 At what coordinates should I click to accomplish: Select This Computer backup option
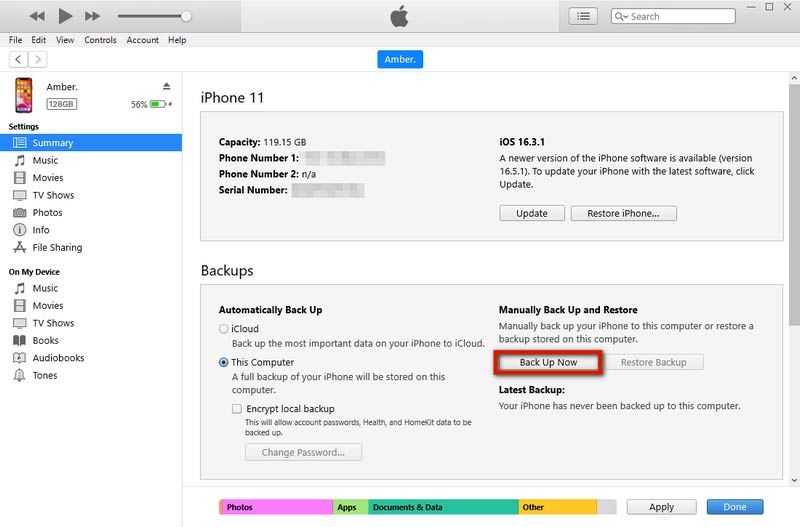click(224, 363)
